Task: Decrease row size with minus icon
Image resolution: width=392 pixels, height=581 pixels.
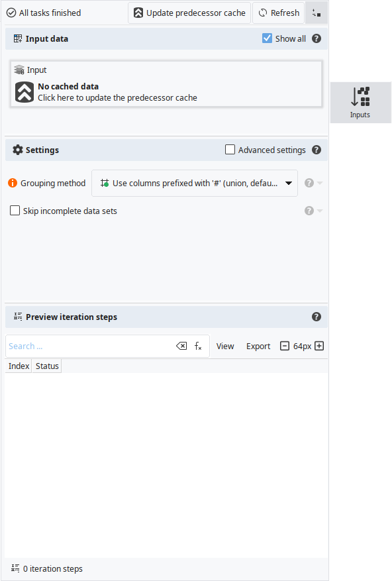Action: click(x=285, y=346)
